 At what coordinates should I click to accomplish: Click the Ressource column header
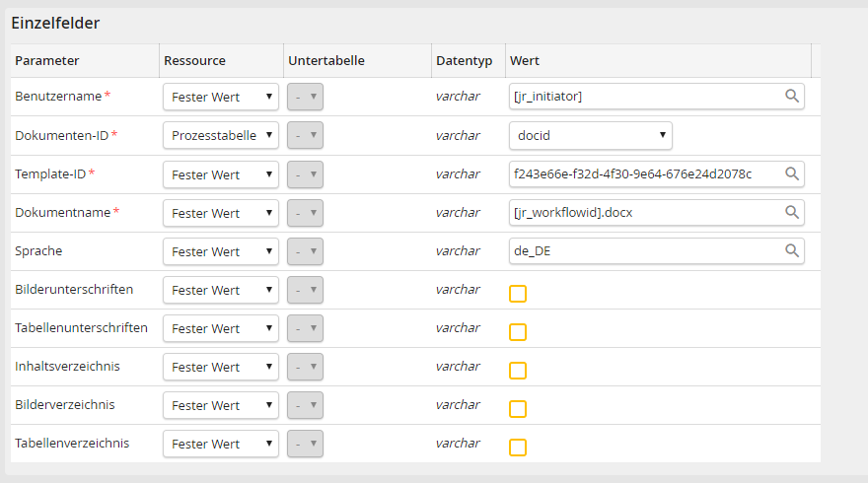point(194,60)
